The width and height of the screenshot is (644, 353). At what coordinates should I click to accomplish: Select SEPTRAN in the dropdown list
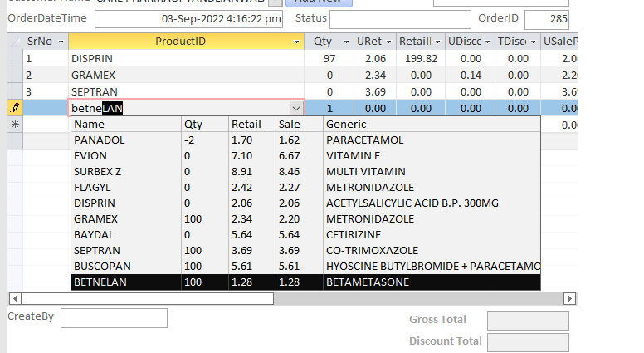(305, 251)
